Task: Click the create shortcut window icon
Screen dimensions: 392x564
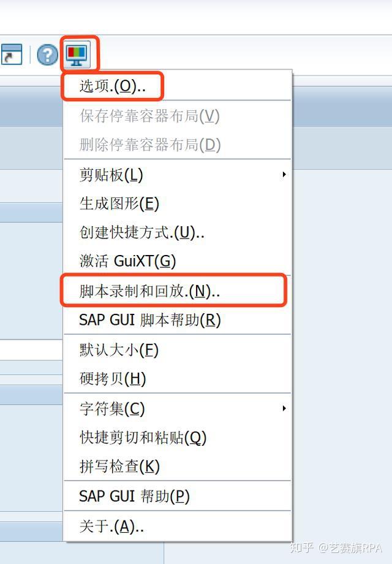Action: (x=11, y=55)
